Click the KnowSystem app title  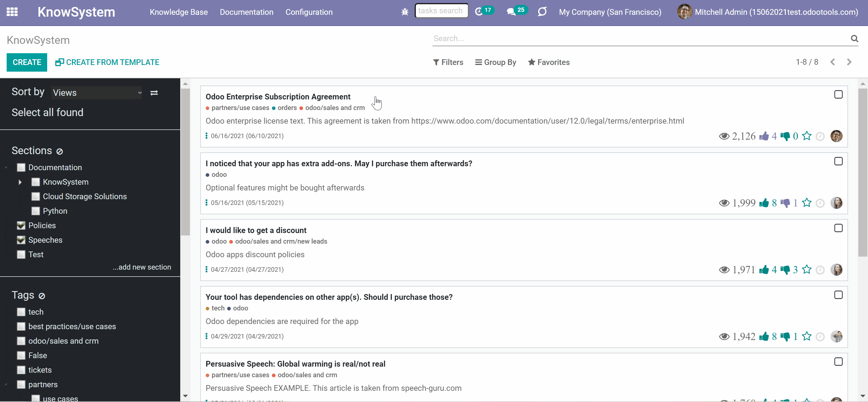coord(76,12)
